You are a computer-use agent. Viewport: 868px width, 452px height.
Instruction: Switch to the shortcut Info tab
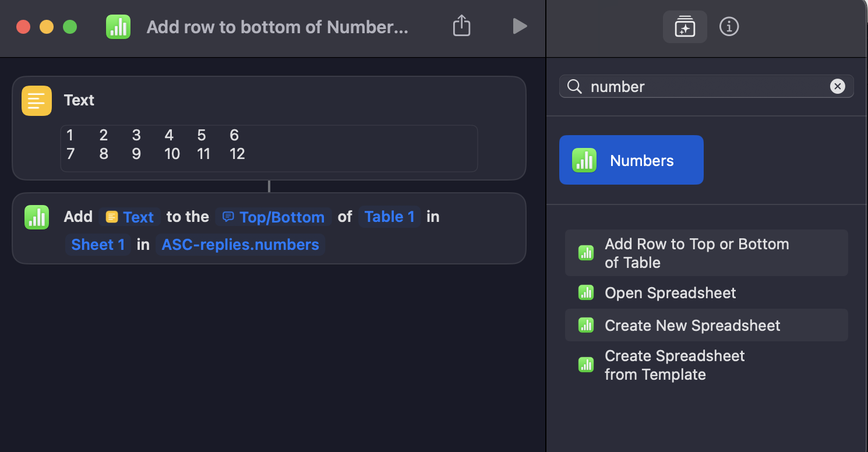729,26
